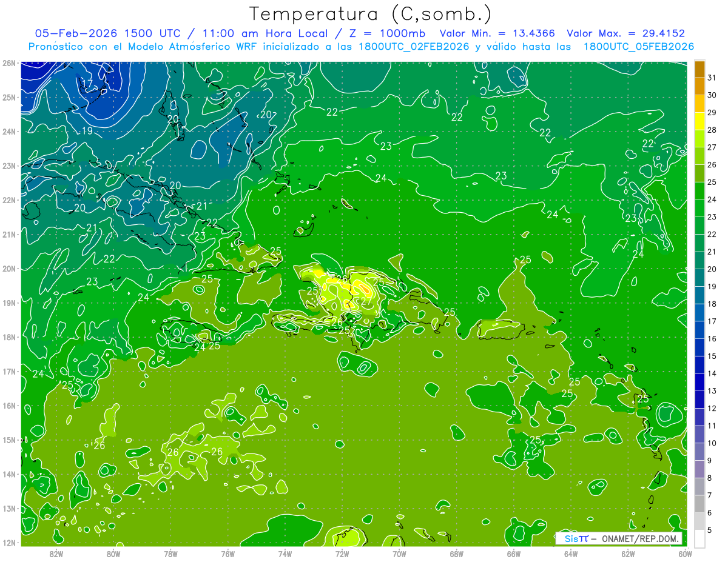Click the 20N latitude axis label

9,269
